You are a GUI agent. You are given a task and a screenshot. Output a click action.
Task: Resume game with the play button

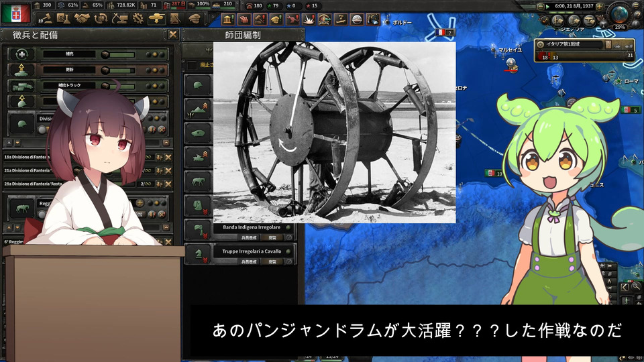pyautogui.click(x=548, y=7)
